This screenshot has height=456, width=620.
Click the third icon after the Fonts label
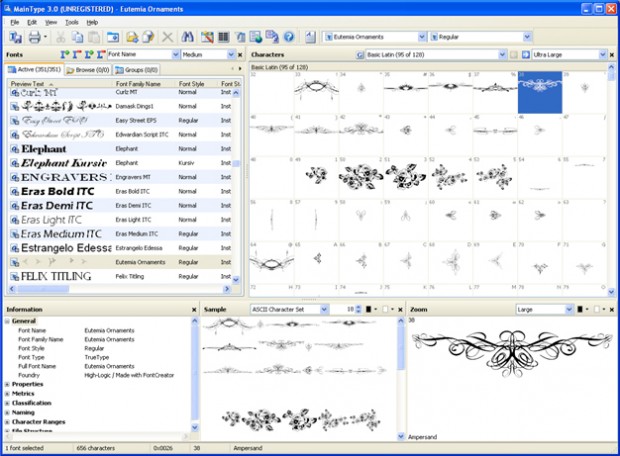pos(89,55)
